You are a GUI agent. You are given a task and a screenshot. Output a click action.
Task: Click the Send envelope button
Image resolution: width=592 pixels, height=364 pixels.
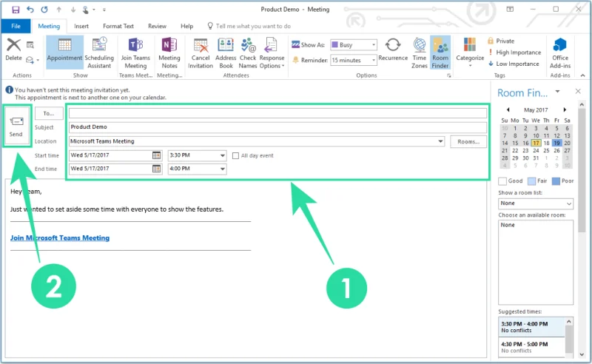(16, 127)
